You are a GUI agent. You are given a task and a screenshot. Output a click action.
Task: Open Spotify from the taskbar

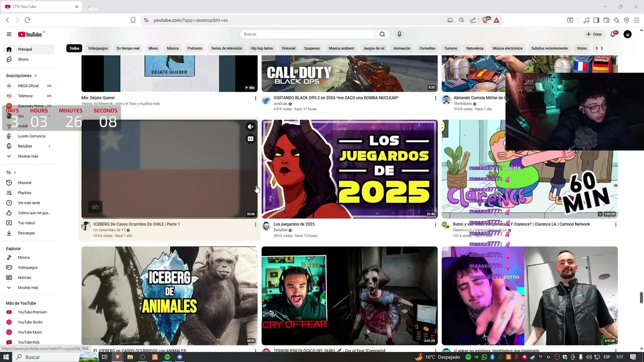click(168, 357)
